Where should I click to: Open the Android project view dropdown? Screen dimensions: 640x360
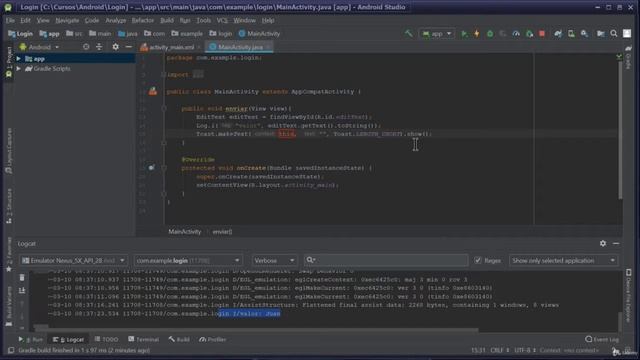pos(39,47)
